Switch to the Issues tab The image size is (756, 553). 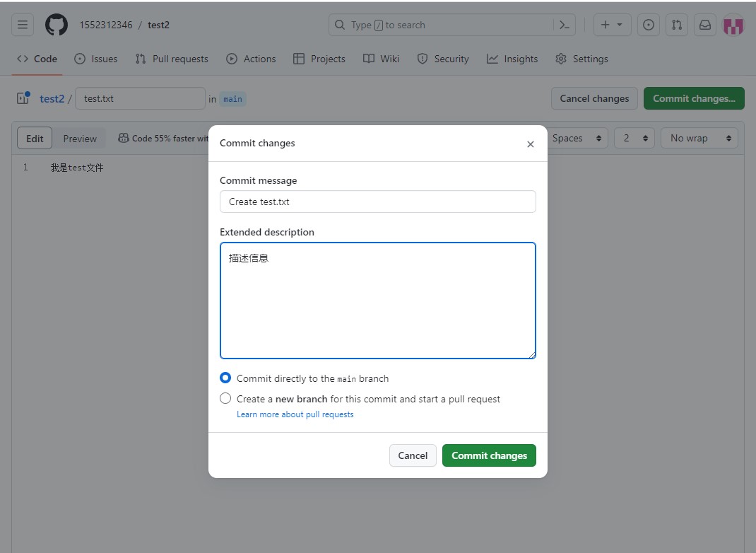click(96, 59)
